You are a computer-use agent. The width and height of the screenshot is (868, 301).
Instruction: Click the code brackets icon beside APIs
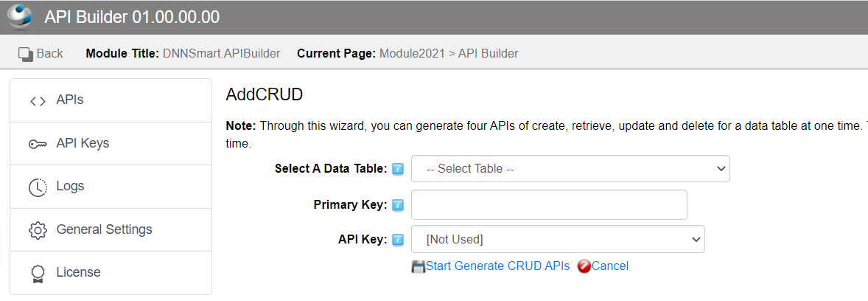coord(38,101)
